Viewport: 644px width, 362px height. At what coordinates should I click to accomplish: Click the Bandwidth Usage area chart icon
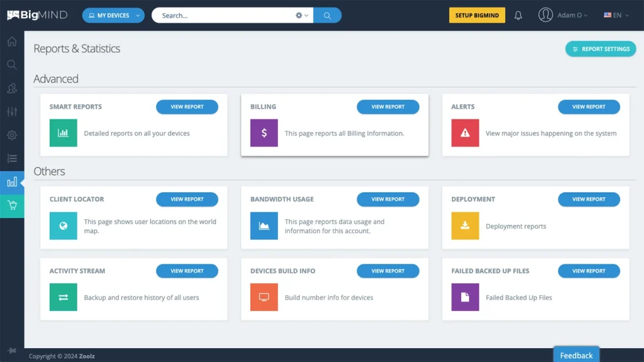coord(264,226)
